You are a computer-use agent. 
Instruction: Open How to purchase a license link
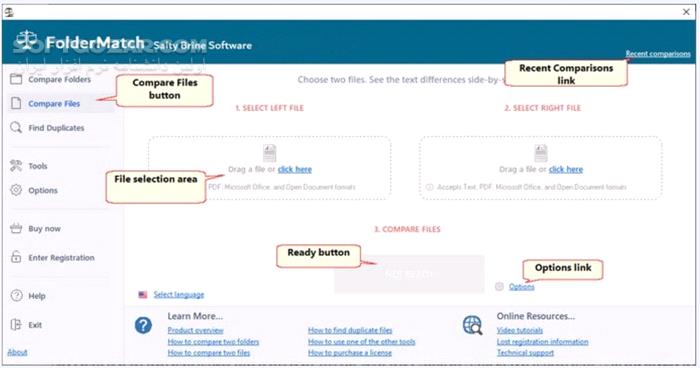(350, 353)
